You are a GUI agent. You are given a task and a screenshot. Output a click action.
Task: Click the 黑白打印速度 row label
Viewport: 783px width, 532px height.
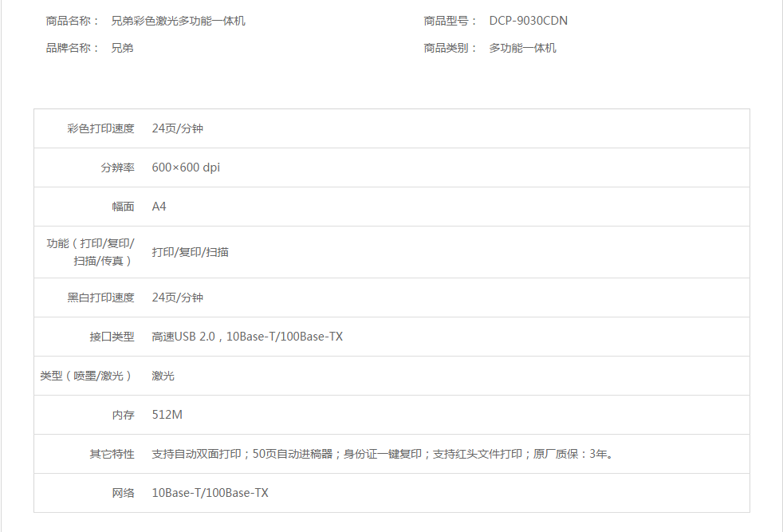101,298
